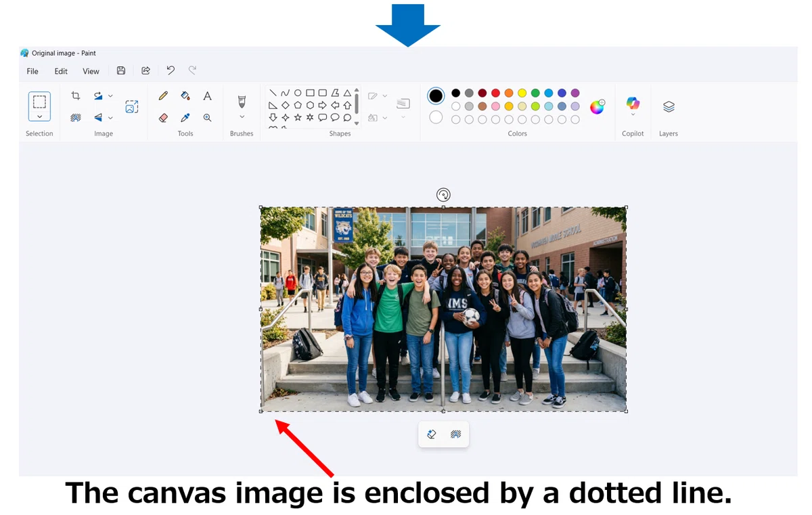Expand the Selection tool dropdown
This screenshot has width=812, height=515.
39,117
